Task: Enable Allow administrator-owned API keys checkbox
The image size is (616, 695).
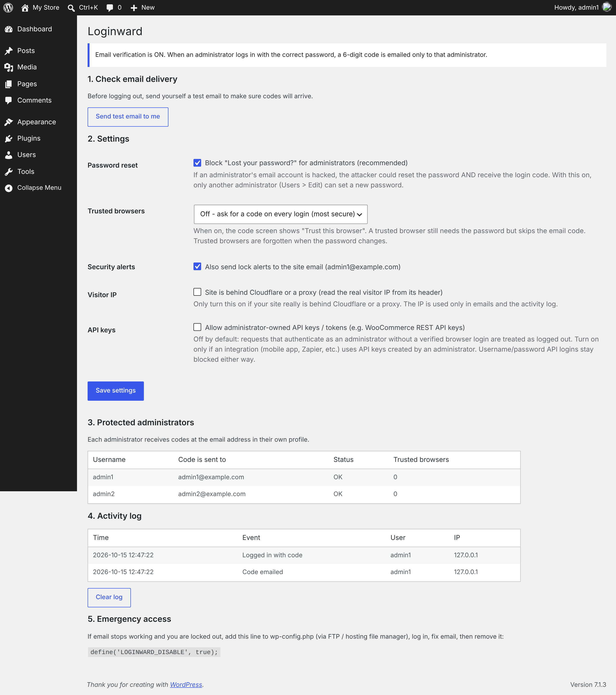Action: pos(197,327)
